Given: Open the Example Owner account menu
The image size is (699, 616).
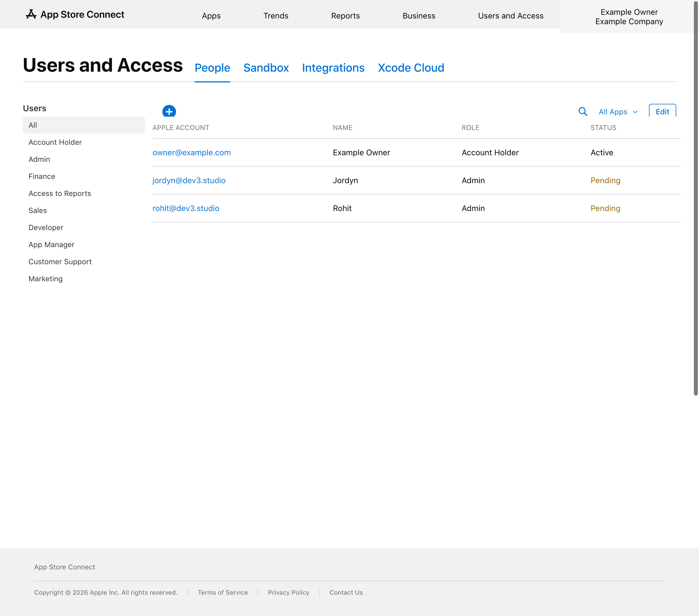Looking at the screenshot, I should [629, 17].
